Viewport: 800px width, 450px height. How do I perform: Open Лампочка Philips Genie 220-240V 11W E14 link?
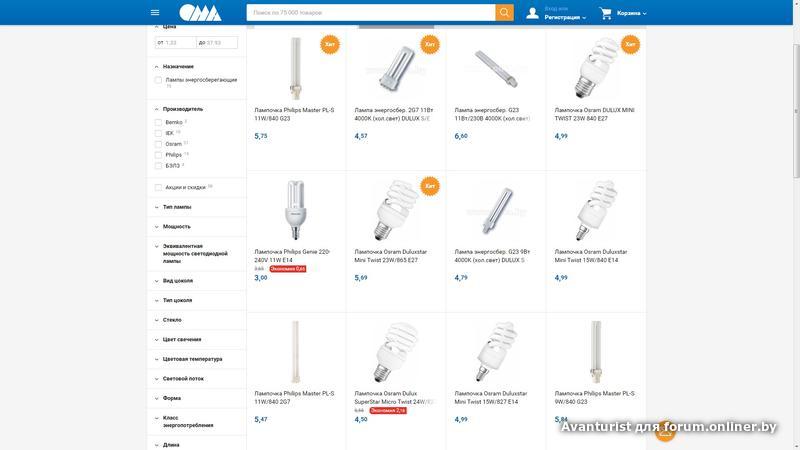pyautogui.click(x=292, y=256)
